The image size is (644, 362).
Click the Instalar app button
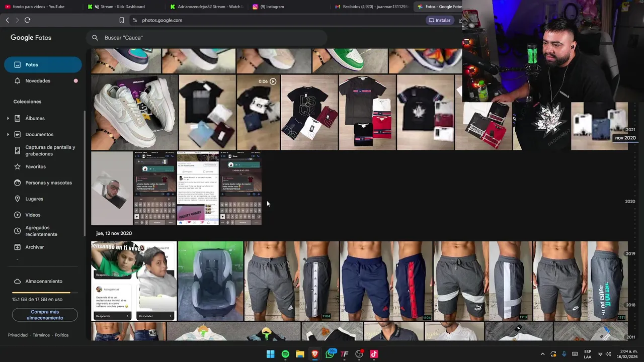pyautogui.click(x=439, y=20)
